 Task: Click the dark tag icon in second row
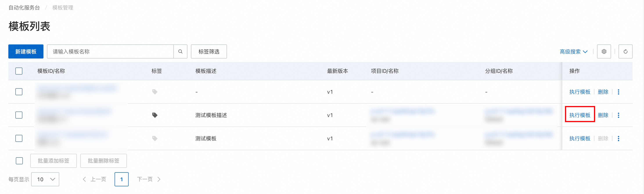coord(155,115)
